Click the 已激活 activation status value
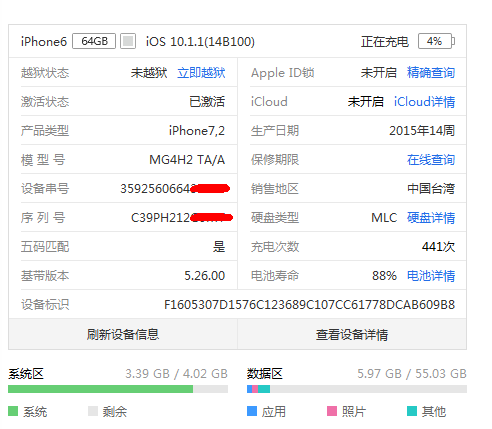 207,102
